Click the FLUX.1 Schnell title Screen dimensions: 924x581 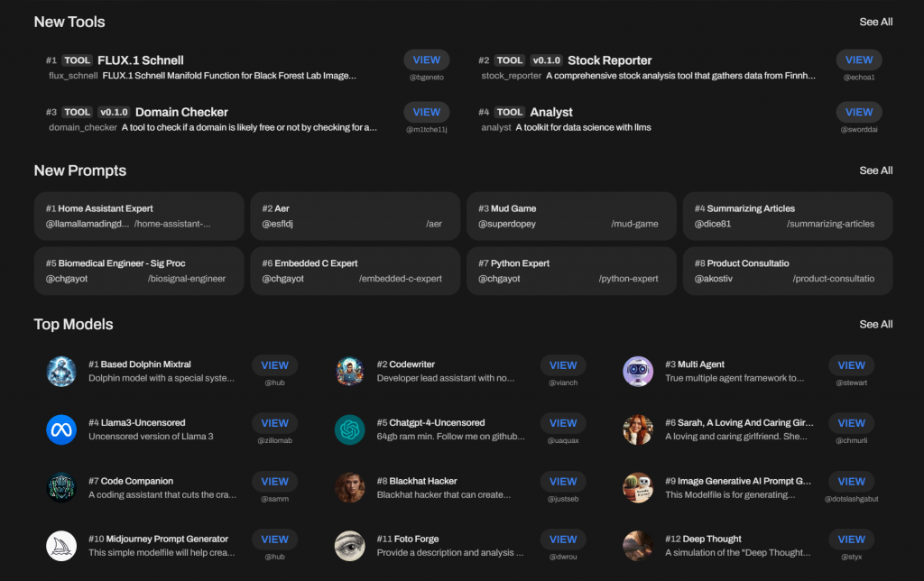[140, 60]
